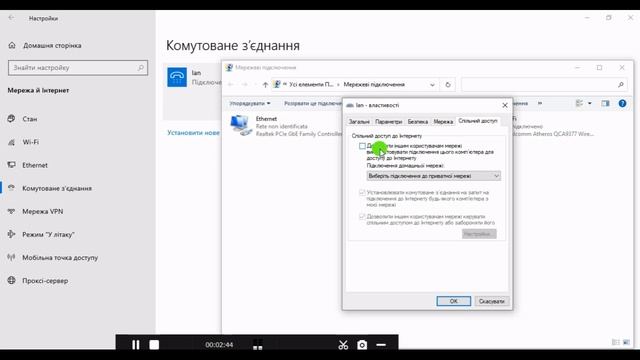
Task: Stop the screen recording
Action: (x=154, y=345)
